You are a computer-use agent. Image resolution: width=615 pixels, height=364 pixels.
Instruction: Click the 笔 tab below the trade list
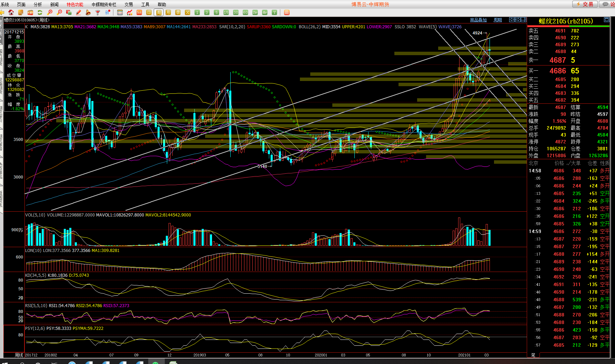533,355
